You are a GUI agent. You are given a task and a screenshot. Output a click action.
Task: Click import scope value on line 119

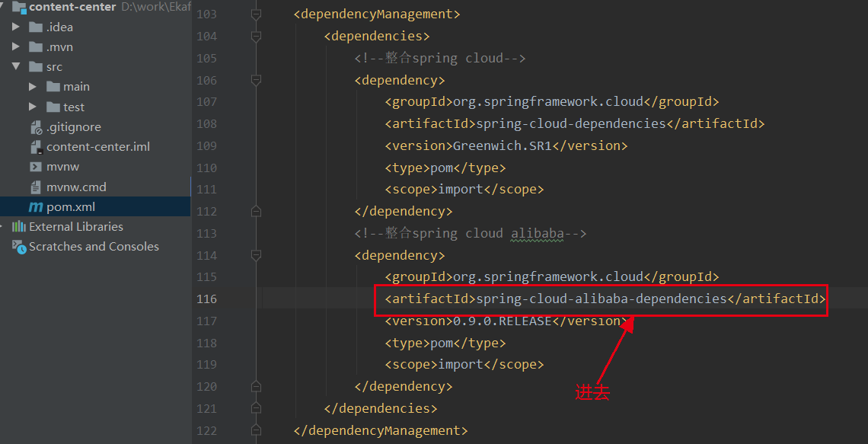point(461,364)
